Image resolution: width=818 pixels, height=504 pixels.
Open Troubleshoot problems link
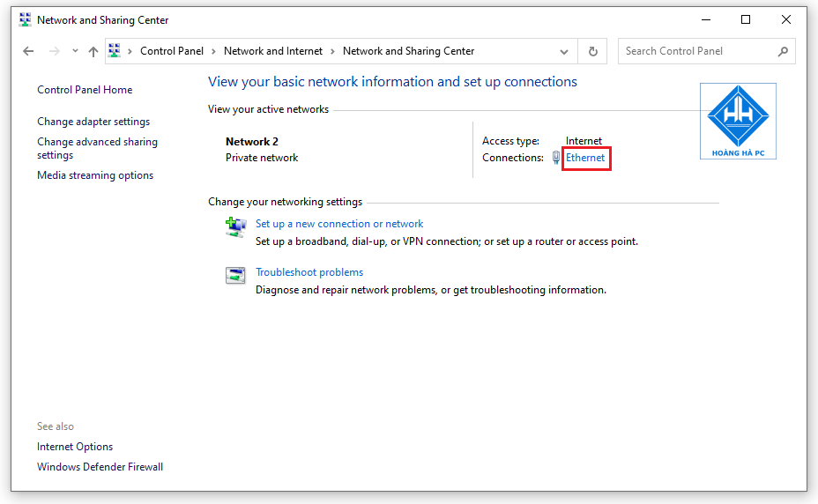pos(309,272)
